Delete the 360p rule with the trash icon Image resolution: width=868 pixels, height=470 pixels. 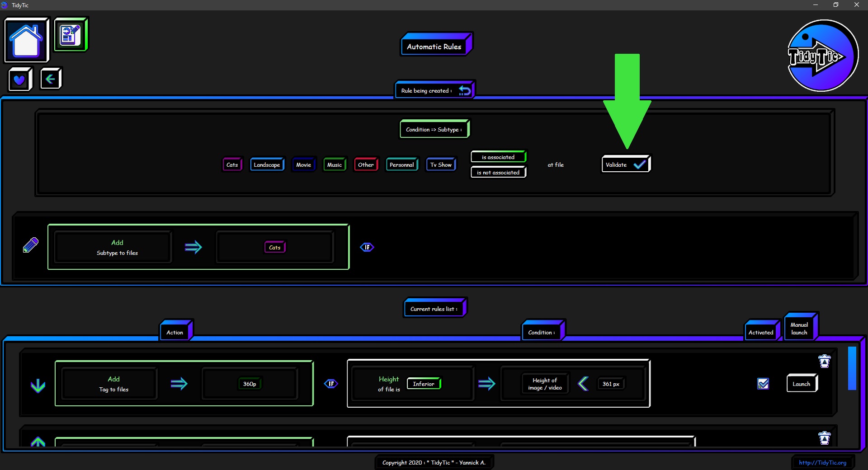pos(825,361)
